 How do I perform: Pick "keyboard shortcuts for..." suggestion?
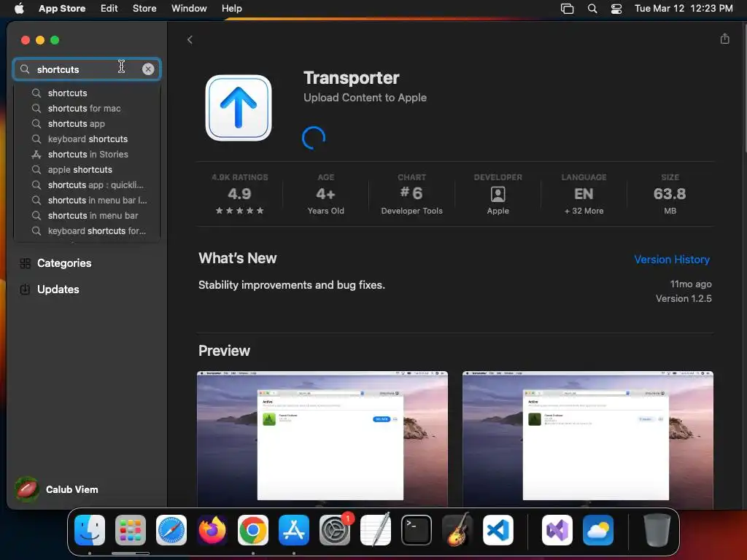tap(88, 230)
